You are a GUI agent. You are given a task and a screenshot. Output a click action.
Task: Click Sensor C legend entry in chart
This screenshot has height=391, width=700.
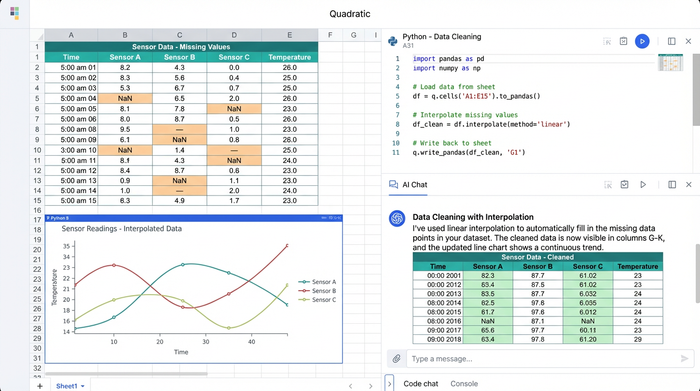317,299
